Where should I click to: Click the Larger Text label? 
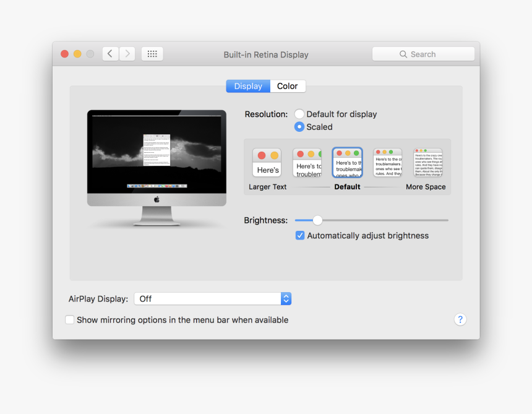[268, 187]
